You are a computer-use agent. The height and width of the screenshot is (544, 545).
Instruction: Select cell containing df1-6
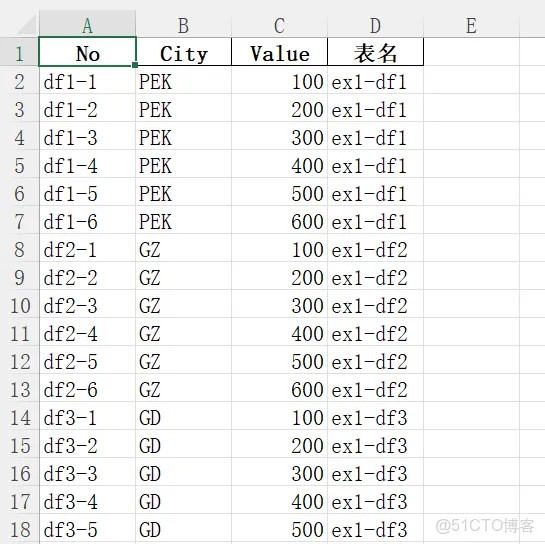pos(88,220)
